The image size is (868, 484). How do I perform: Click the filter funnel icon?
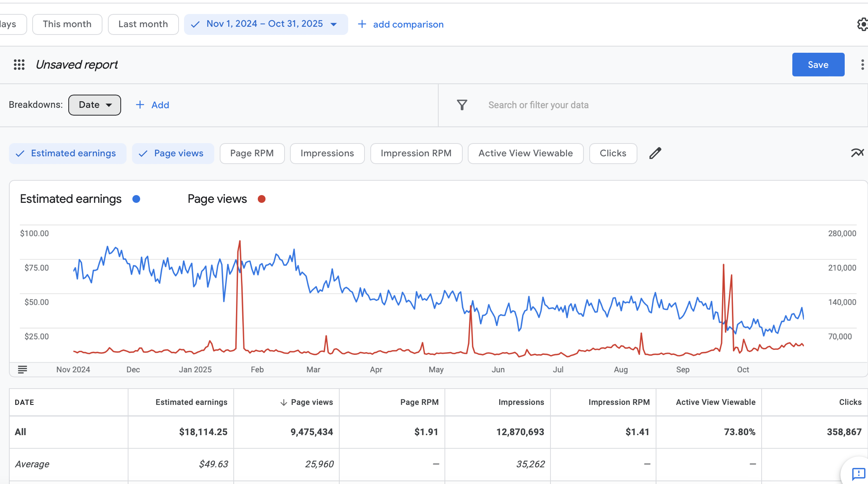point(462,105)
